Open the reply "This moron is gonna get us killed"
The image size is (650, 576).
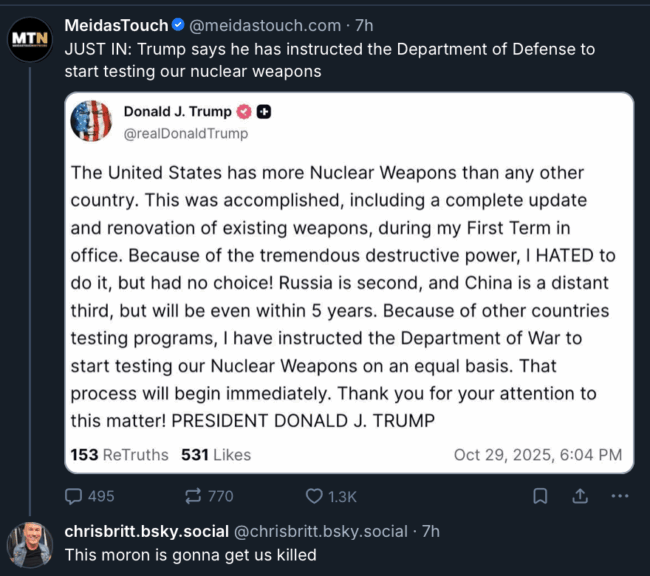coord(190,555)
